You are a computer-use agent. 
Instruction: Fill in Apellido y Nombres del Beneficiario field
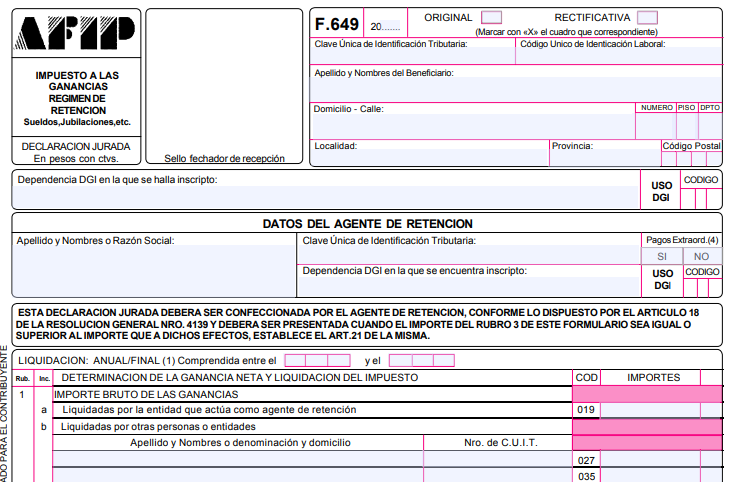point(516,89)
